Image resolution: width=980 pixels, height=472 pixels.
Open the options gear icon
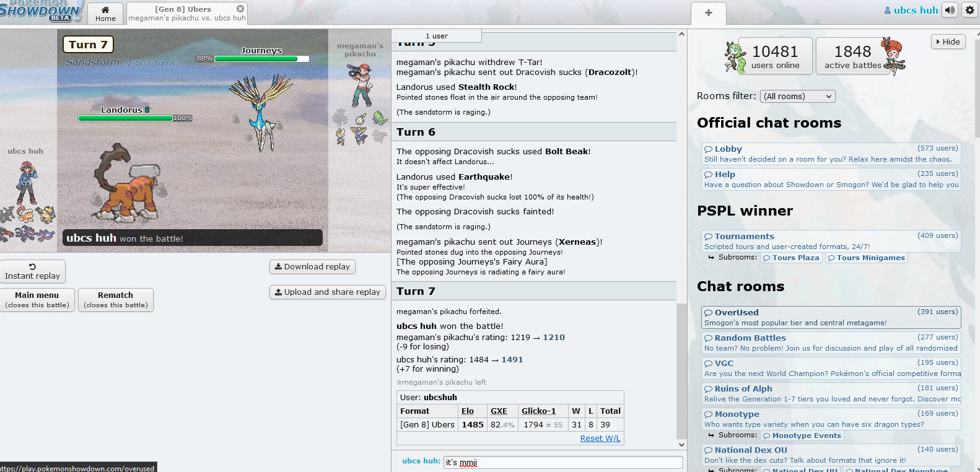[969, 10]
